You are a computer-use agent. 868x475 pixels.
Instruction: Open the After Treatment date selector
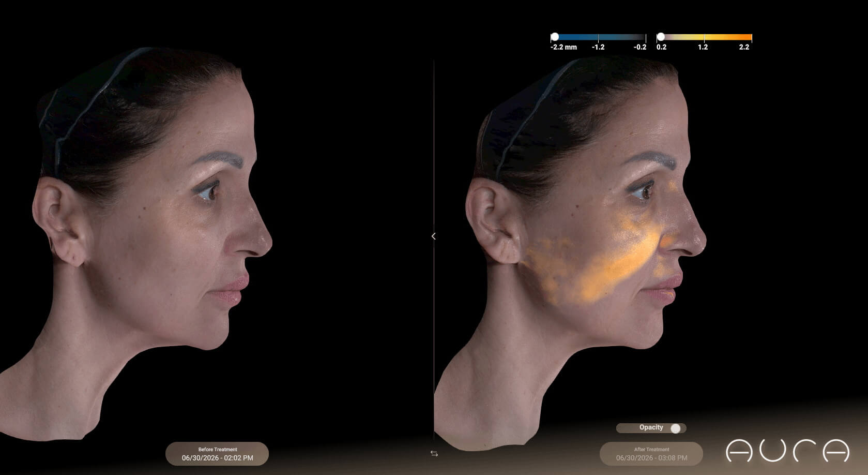pos(651,454)
